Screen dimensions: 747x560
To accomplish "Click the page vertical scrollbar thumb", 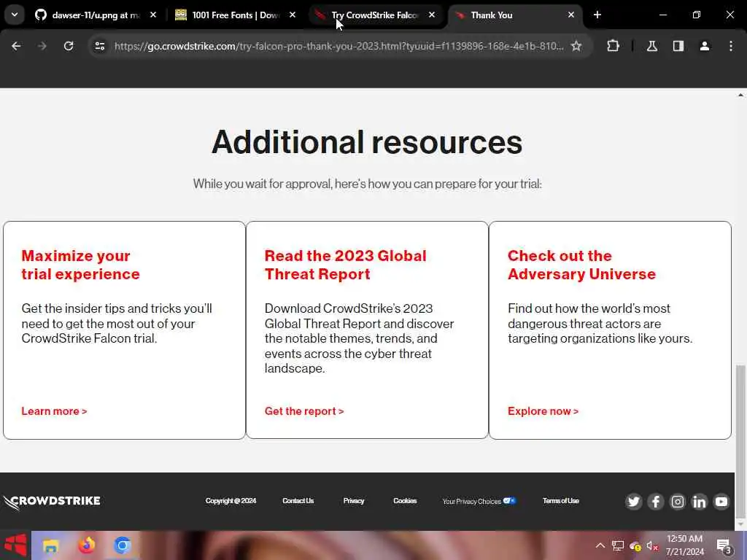I will tap(740, 442).
